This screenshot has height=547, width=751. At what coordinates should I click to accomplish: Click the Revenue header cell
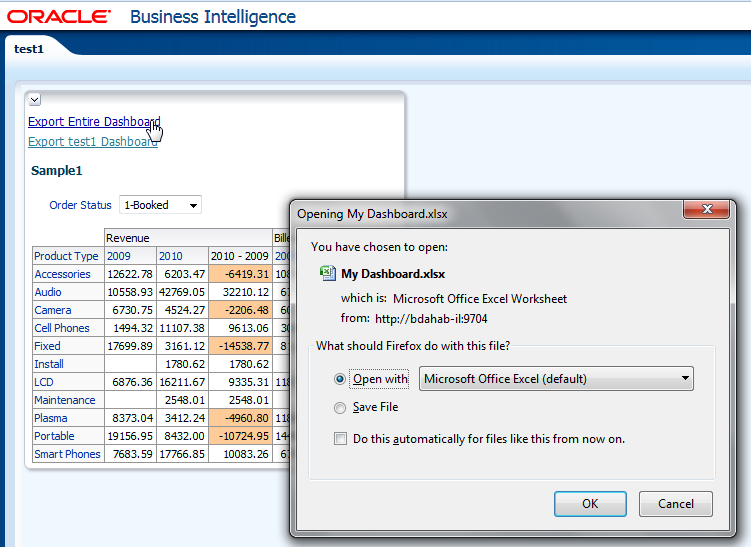(188, 238)
